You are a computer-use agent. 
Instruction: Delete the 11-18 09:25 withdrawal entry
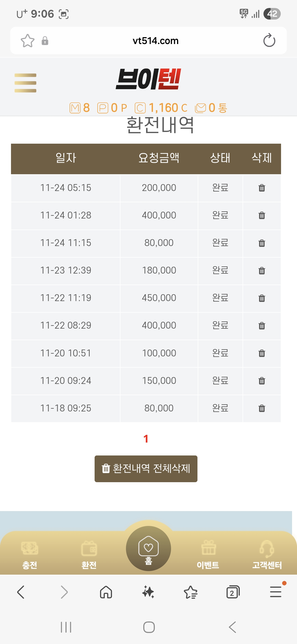262,408
